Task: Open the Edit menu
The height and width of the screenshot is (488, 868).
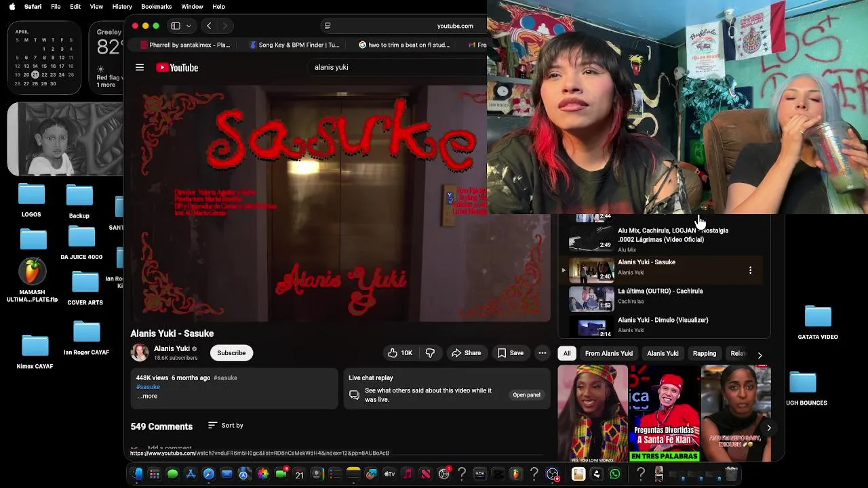Action: tap(75, 7)
